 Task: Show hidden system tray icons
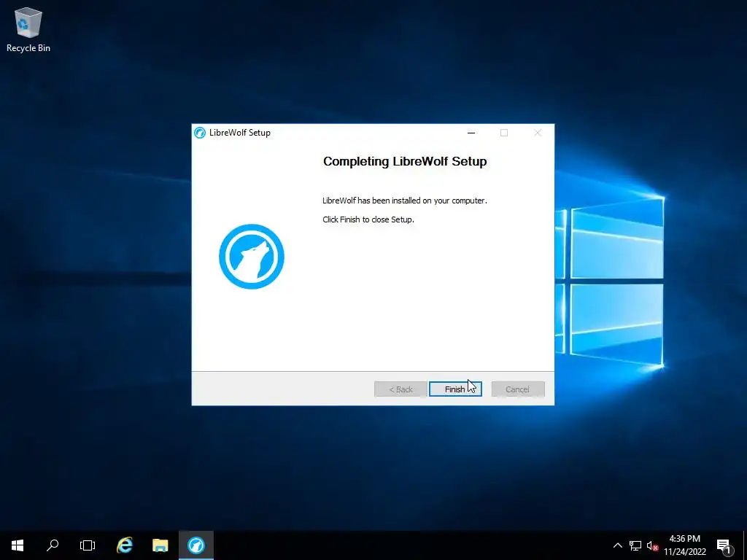point(617,545)
